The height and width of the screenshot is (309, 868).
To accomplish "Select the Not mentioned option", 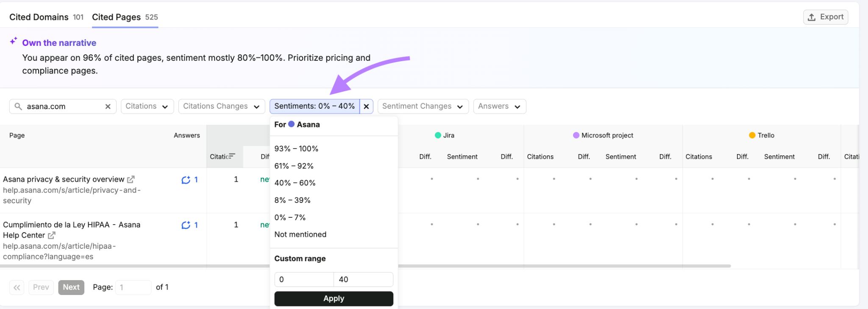I will tap(334, 234).
